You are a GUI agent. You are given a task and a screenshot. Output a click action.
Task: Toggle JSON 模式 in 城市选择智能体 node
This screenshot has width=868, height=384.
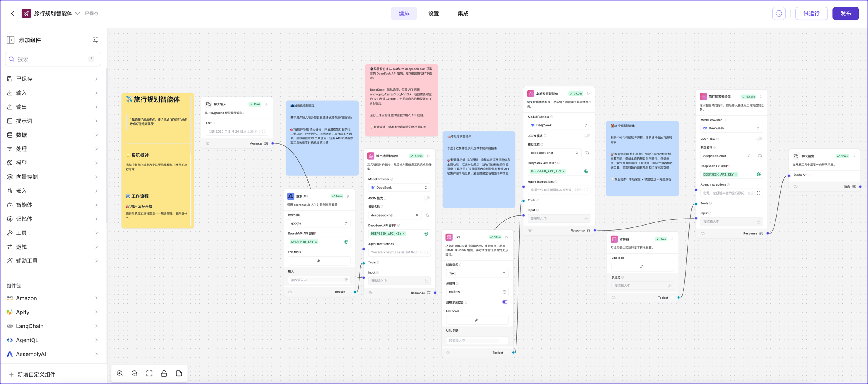pyautogui.click(x=427, y=198)
